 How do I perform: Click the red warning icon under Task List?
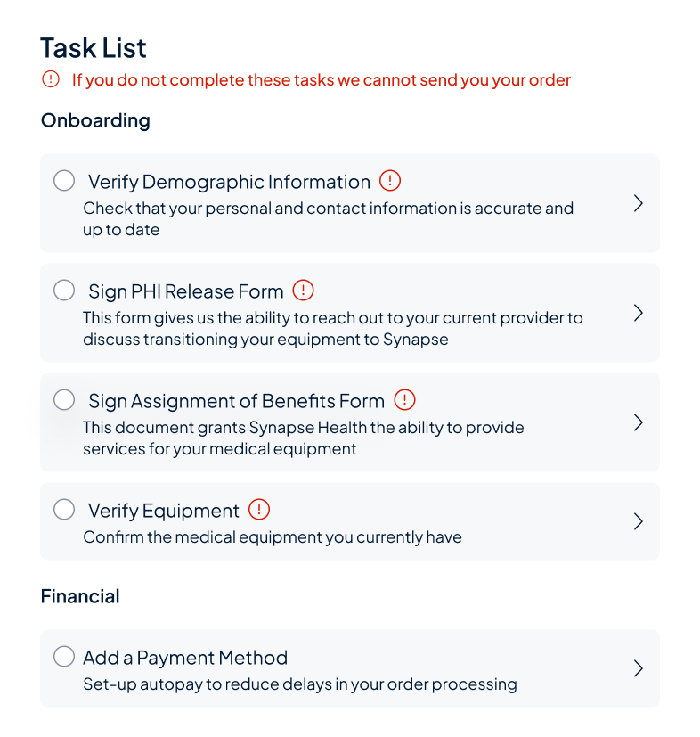51,79
